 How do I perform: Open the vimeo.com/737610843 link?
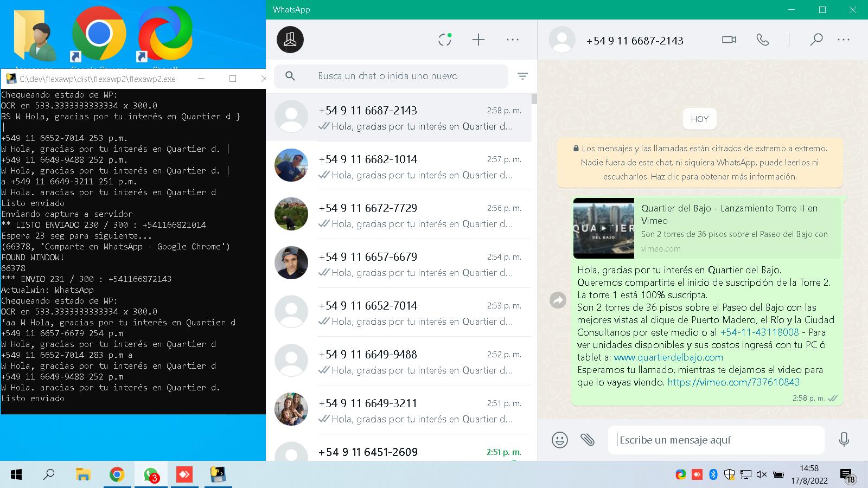733,382
